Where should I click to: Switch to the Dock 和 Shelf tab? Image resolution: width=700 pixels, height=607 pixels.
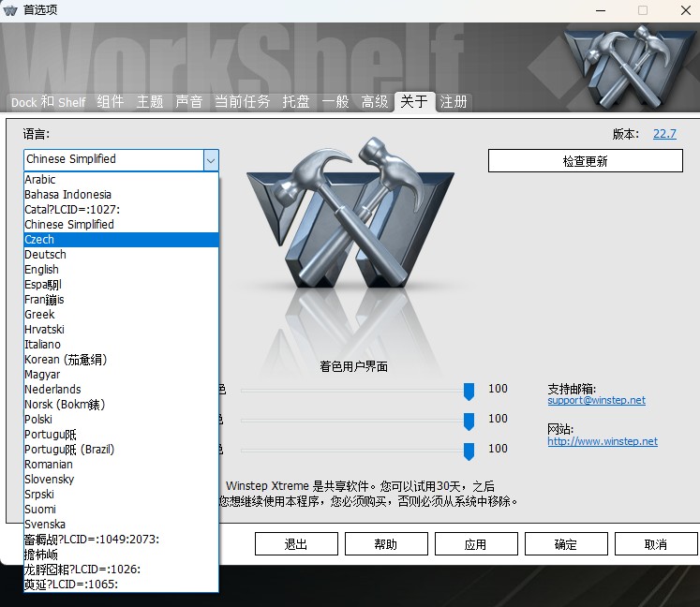[48, 102]
